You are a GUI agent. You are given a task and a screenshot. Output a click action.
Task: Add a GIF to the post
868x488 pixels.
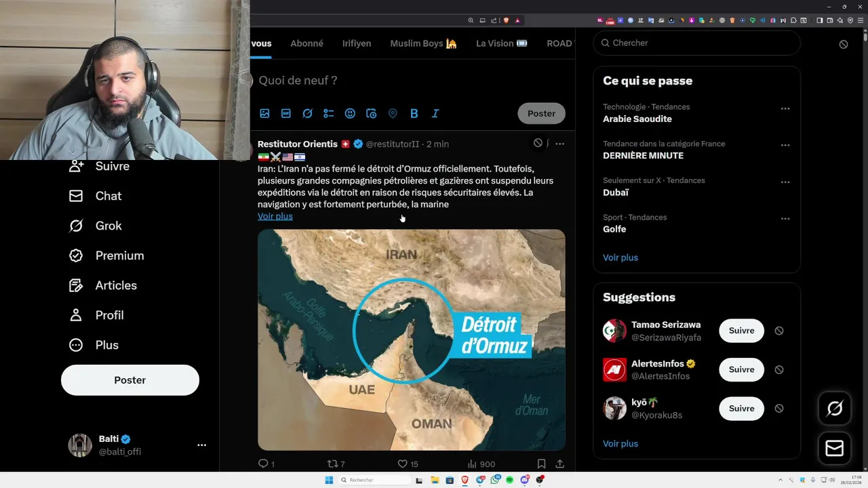[286, 114]
